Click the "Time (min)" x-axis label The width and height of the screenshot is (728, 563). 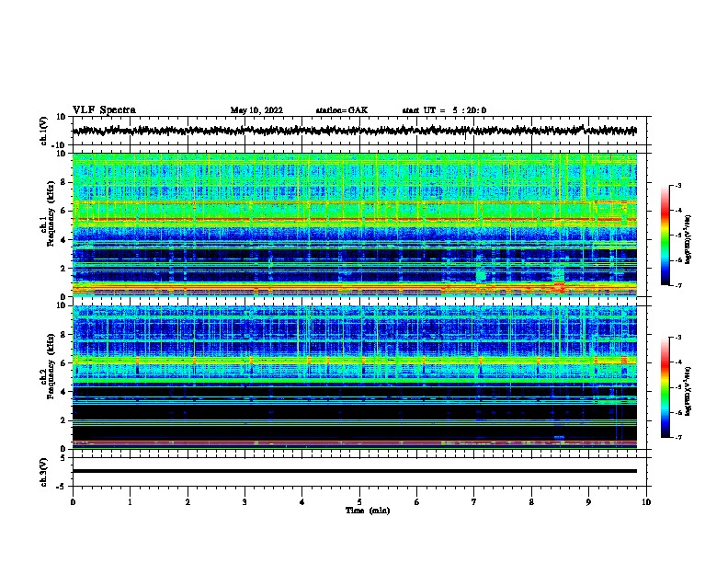click(x=368, y=511)
